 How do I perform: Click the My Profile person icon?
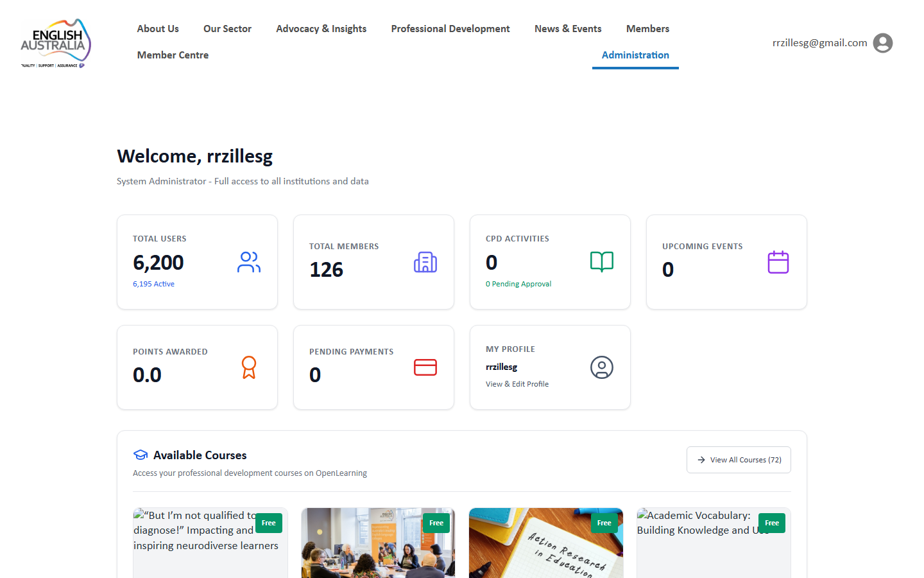coord(602,367)
